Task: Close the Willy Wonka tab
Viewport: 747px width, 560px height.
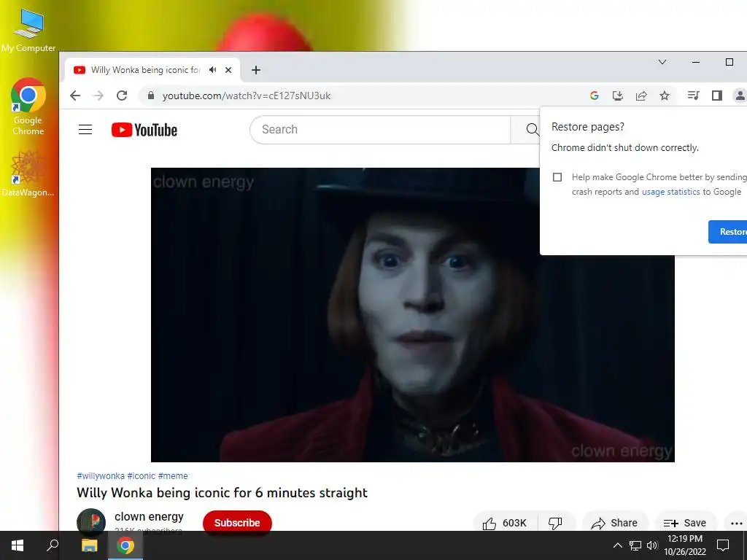Action: [x=228, y=70]
